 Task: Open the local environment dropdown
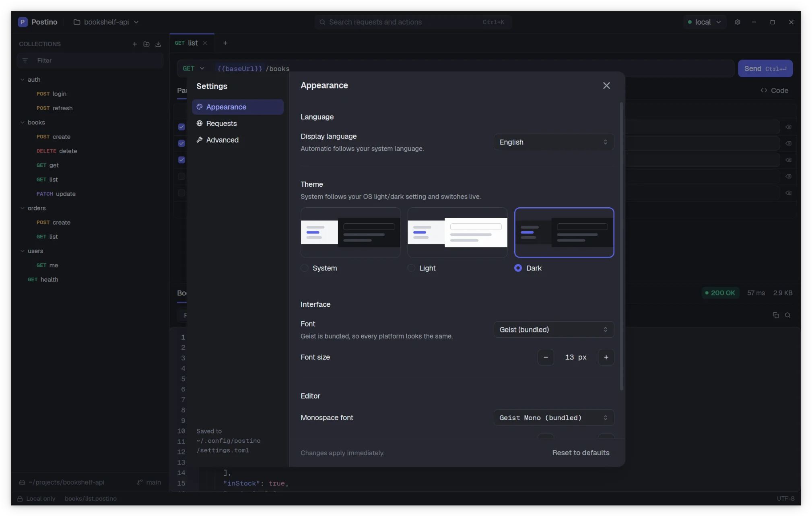click(705, 22)
